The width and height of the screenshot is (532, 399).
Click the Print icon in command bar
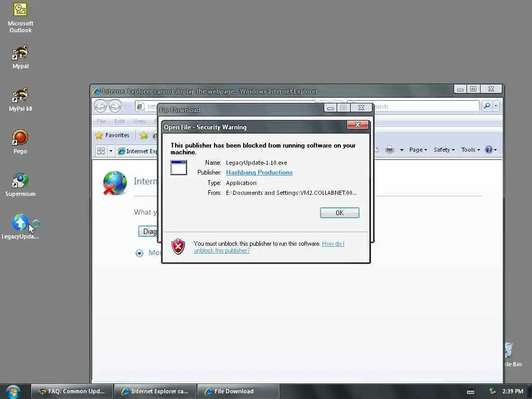point(390,150)
